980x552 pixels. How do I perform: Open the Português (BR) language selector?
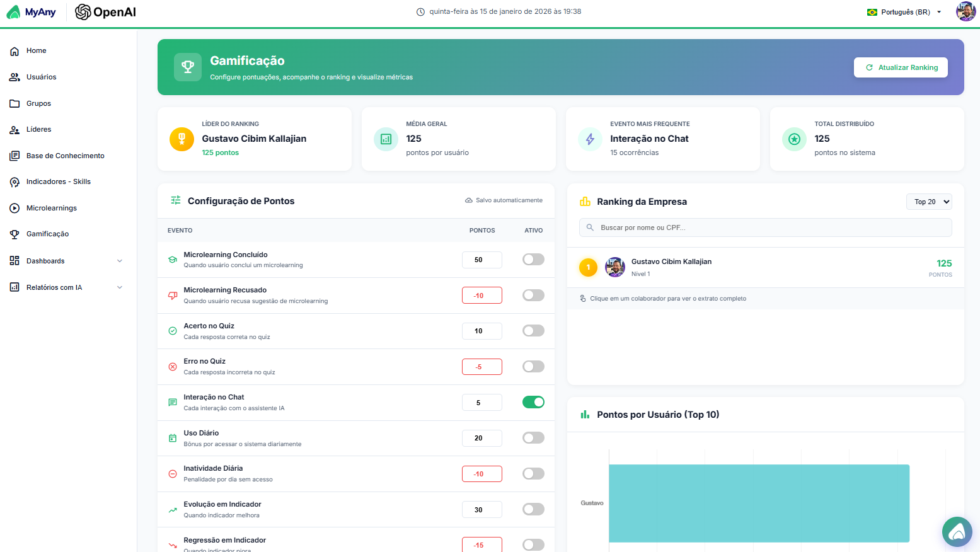coord(902,11)
